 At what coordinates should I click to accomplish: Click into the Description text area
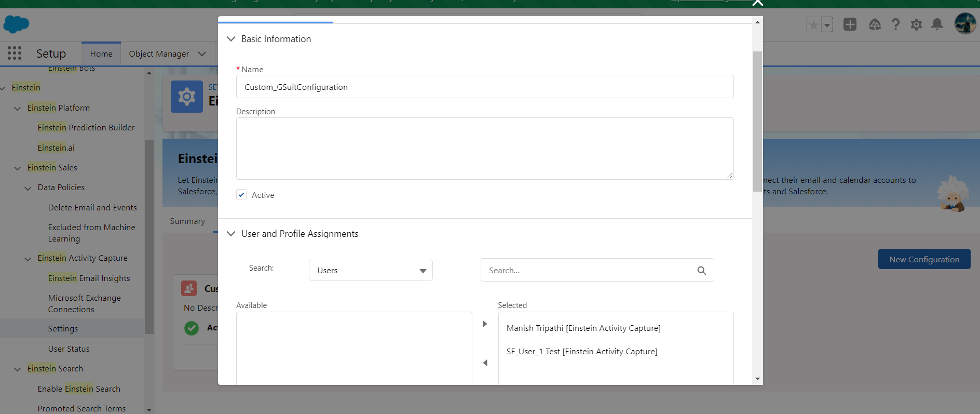tap(484, 149)
